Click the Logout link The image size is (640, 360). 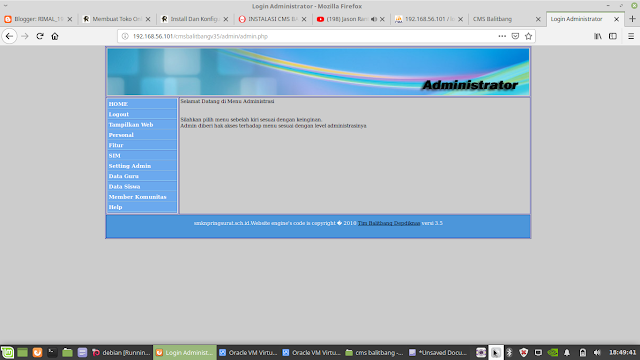[x=119, y=114]
